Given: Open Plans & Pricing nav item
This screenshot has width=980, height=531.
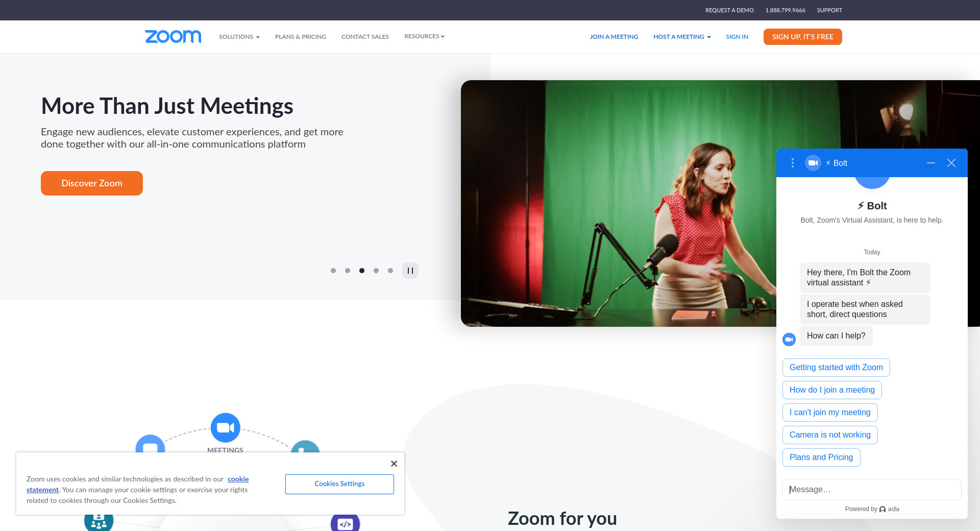Looking at the screenshot, I should point(300,37).
